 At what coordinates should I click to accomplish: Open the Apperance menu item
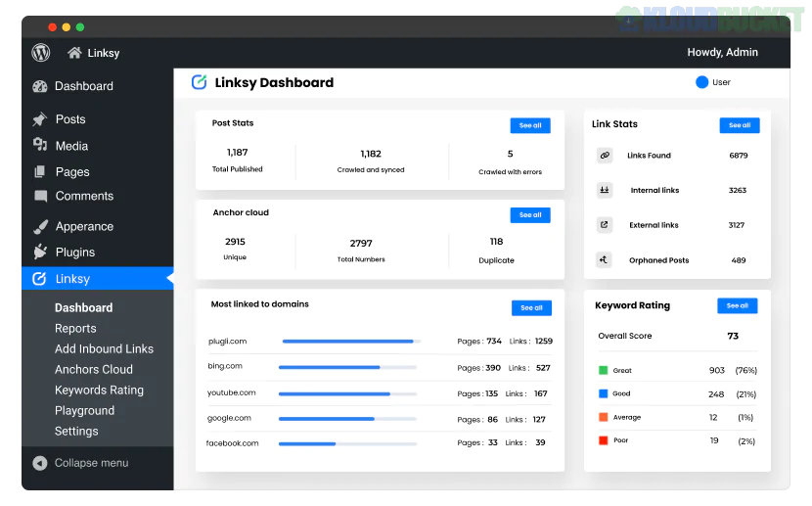click(x=84, y=227)
